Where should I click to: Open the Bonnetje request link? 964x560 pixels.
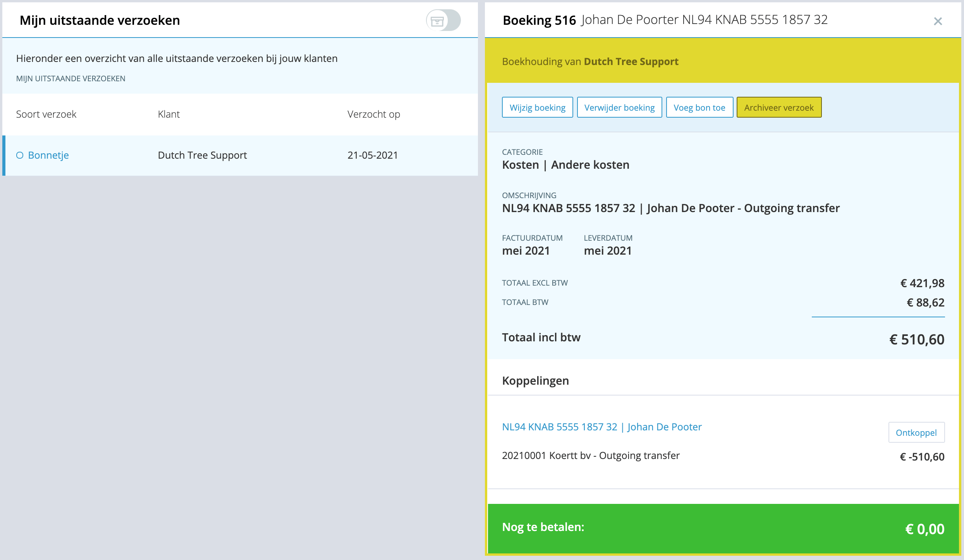click(48, 155)
